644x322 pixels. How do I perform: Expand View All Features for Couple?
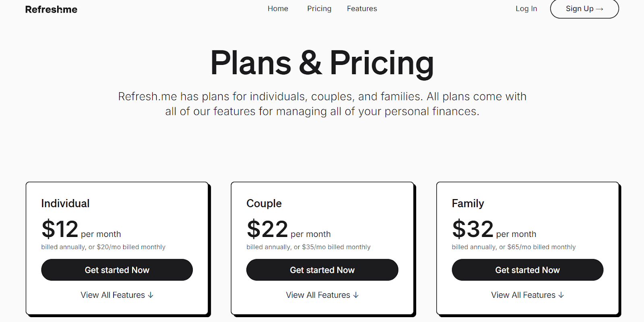pos(322,295)
